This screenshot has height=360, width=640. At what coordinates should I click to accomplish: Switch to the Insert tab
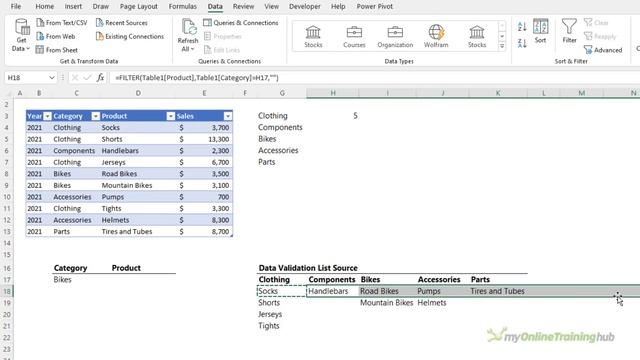point(73,7)
